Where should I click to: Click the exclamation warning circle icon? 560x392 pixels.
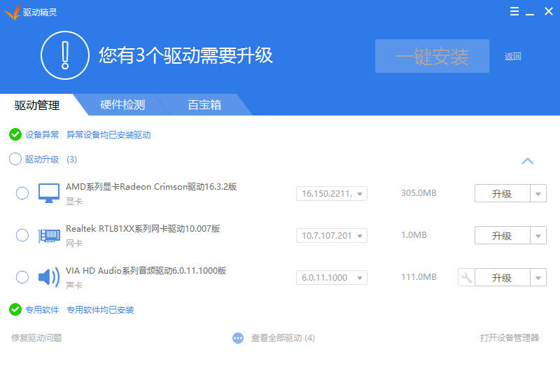pos(65,55)
